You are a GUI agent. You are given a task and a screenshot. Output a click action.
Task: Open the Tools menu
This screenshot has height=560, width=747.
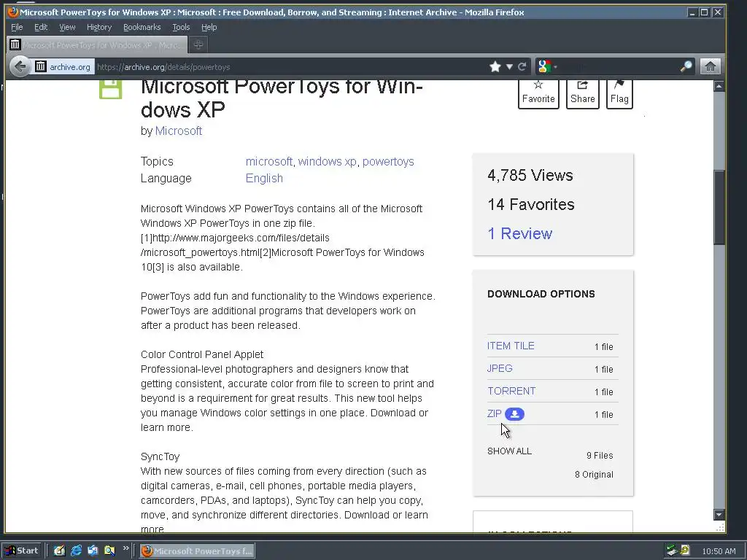click(181, 27)
